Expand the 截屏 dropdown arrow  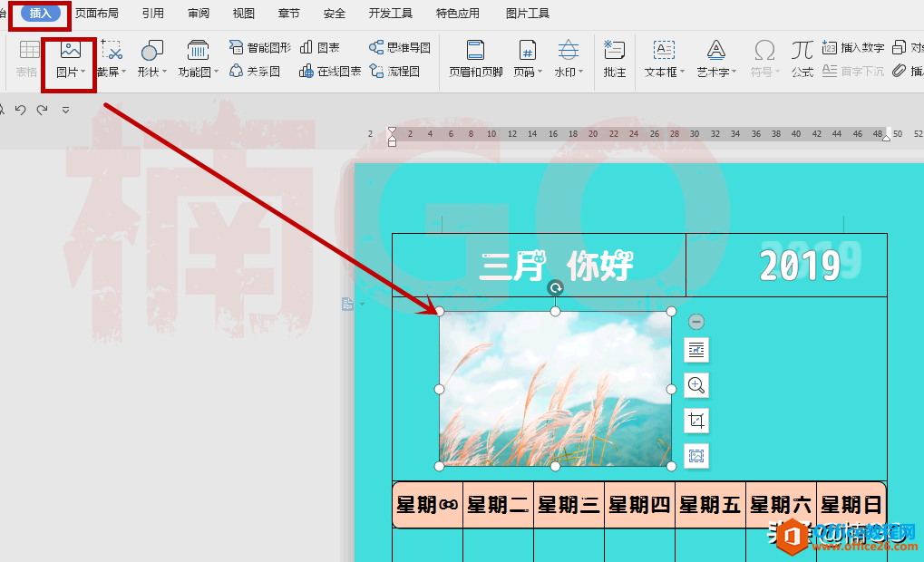coord(123,72)
